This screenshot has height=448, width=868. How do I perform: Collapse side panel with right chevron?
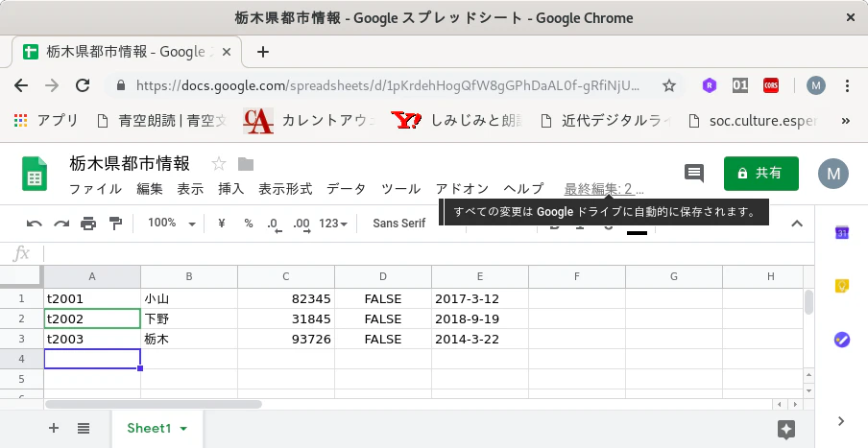point(841,421)
